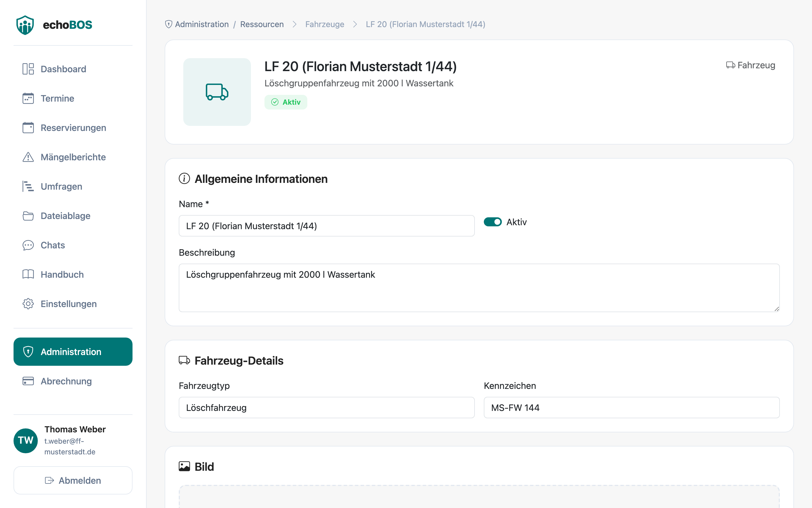The width and height of the screenshot is (812, 508).
Task: Open the Umfragen section
Action: pos(73,187)
